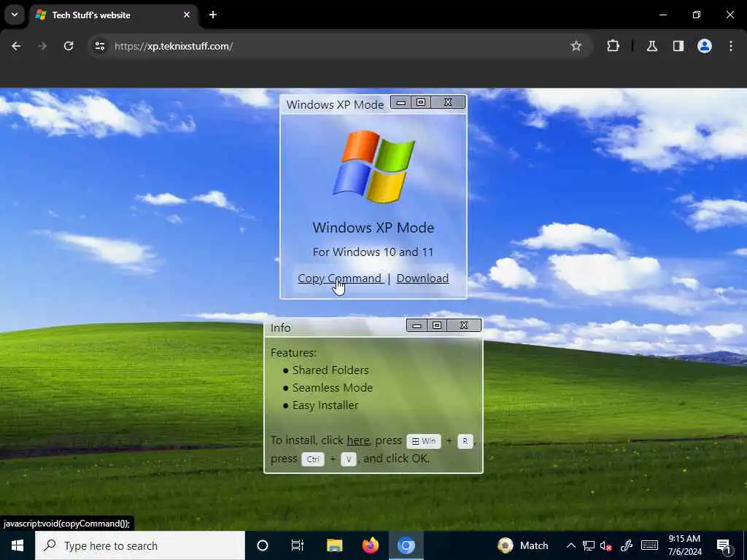
Task: Close the Tech Stuff's website tab
Action: pyautogui.click(x=187, y=15)
